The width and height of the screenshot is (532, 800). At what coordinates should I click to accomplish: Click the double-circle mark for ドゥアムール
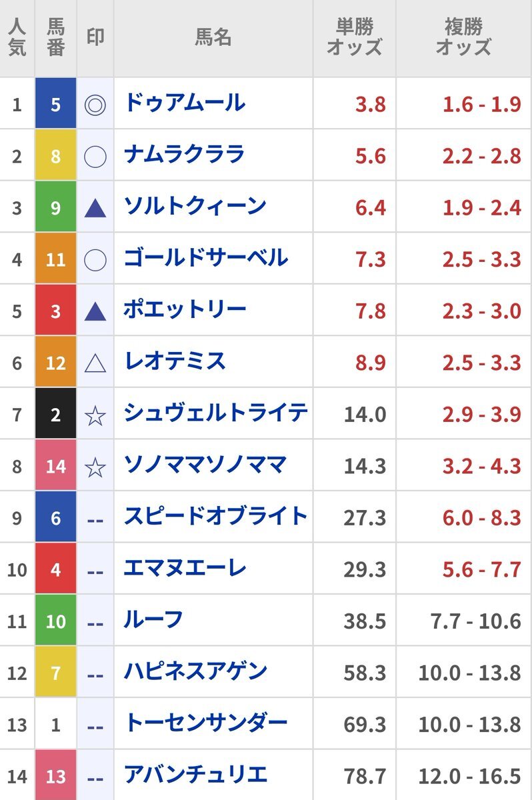point(95,105)
